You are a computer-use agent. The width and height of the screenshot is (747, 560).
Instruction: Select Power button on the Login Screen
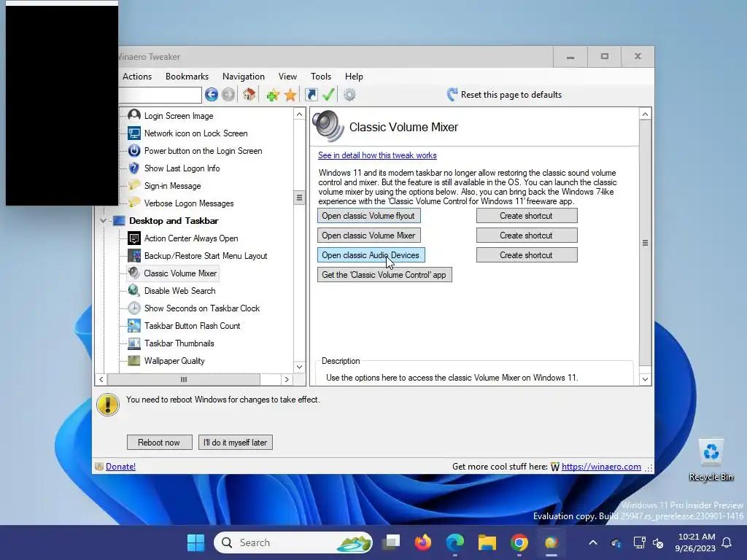click(x=203, y=151)
